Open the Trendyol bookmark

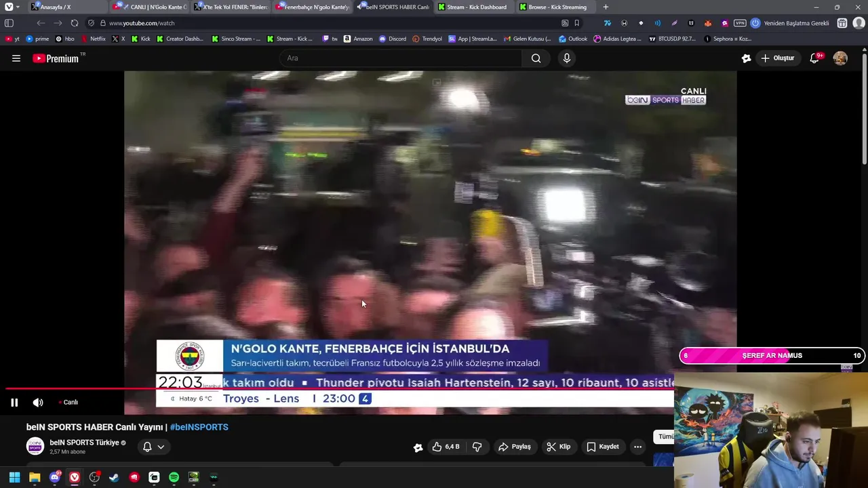click(427, 39)
